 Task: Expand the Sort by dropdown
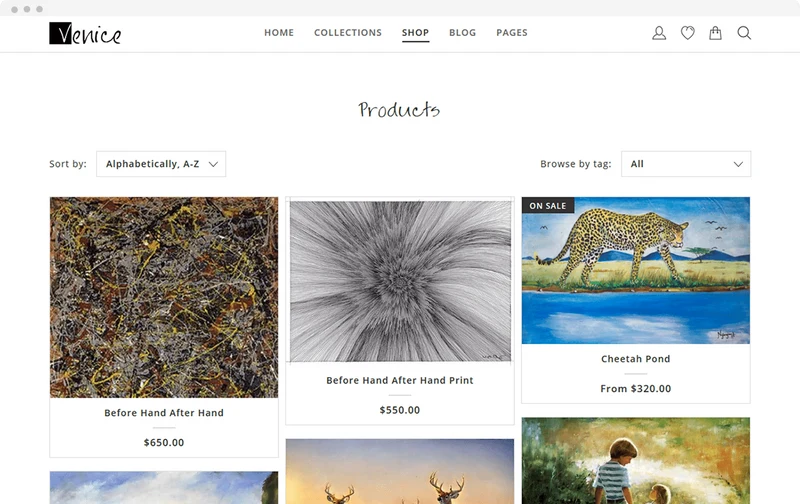(161, 164)
